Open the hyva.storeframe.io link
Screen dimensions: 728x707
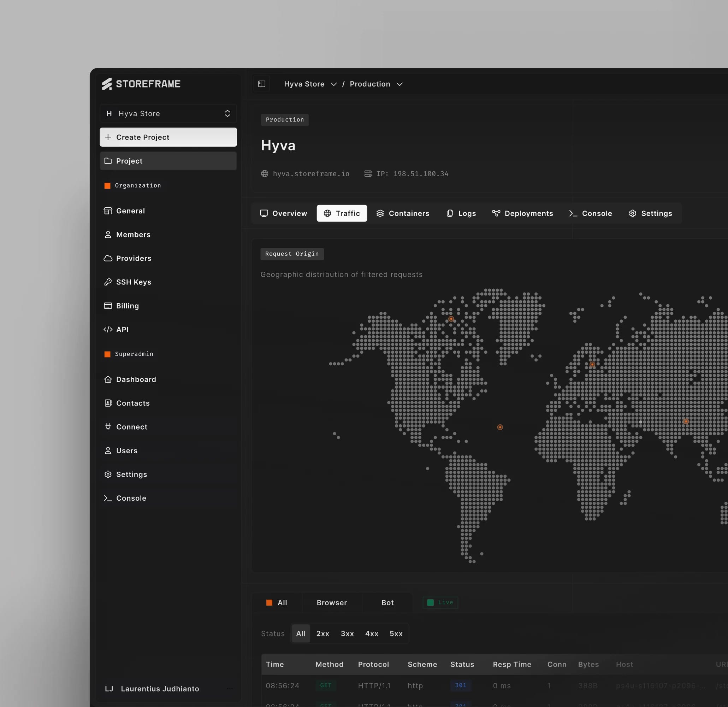click(x=311, y=173)
